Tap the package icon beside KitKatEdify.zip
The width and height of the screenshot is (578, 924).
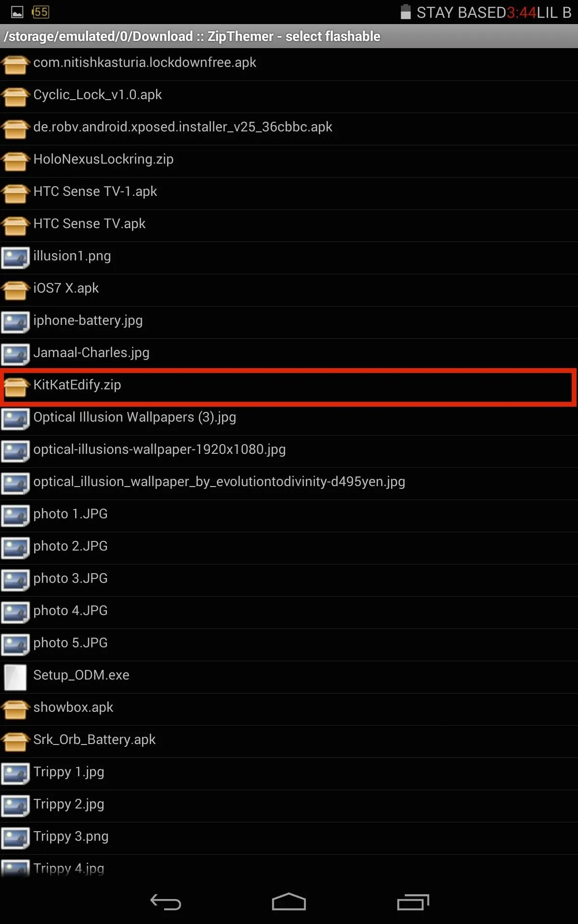pyautogui.click(x=15, y=385)
